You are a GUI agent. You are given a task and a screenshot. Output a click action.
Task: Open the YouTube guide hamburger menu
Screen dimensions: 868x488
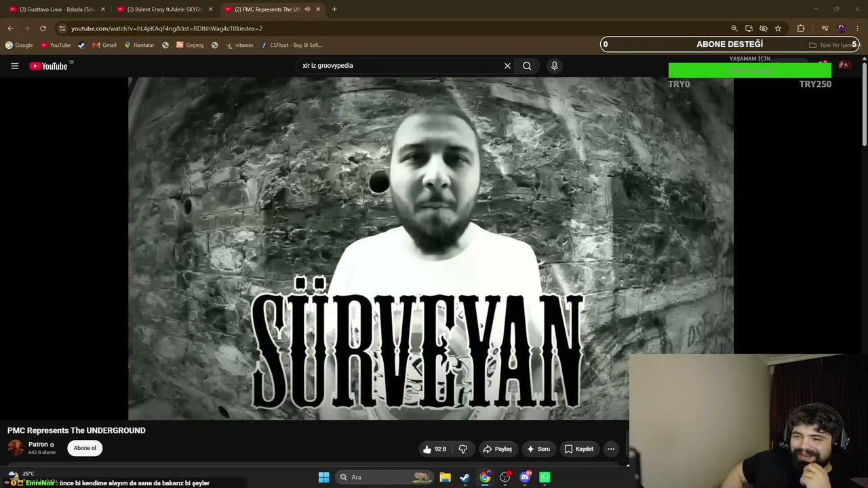tap(14, 66)
